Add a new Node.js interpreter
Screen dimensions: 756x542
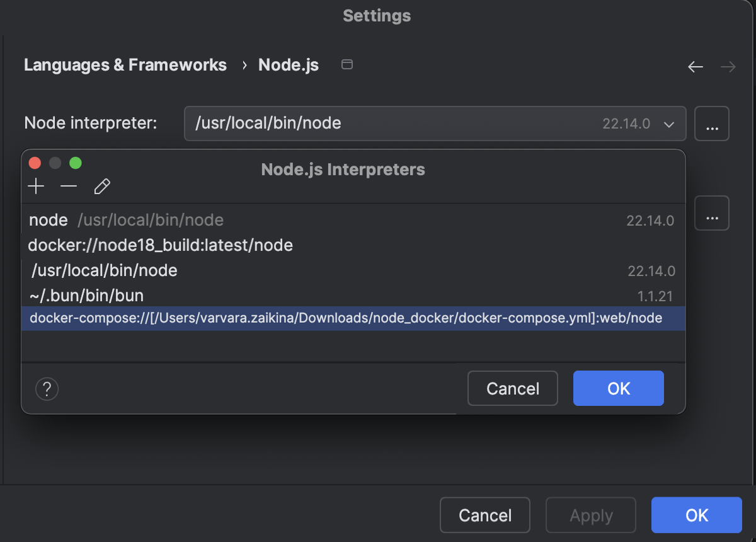[x=36, y=186]
